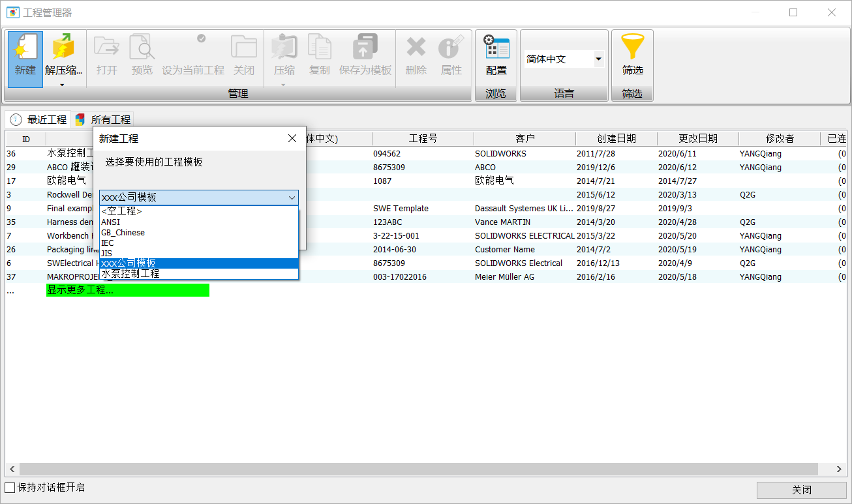Switch to the 最近工程 tab
Viewport: 852px width, 504px height.
coord(38,119)
